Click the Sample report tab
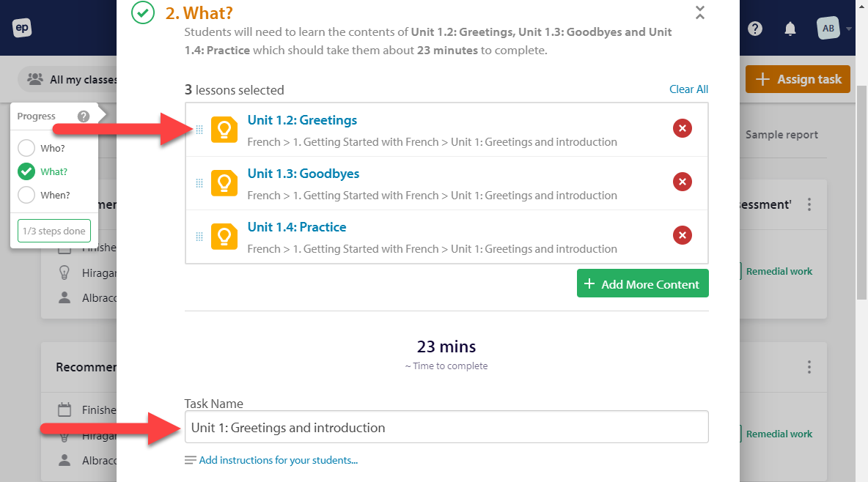868x482 pixels. click(x=781, y=135)
